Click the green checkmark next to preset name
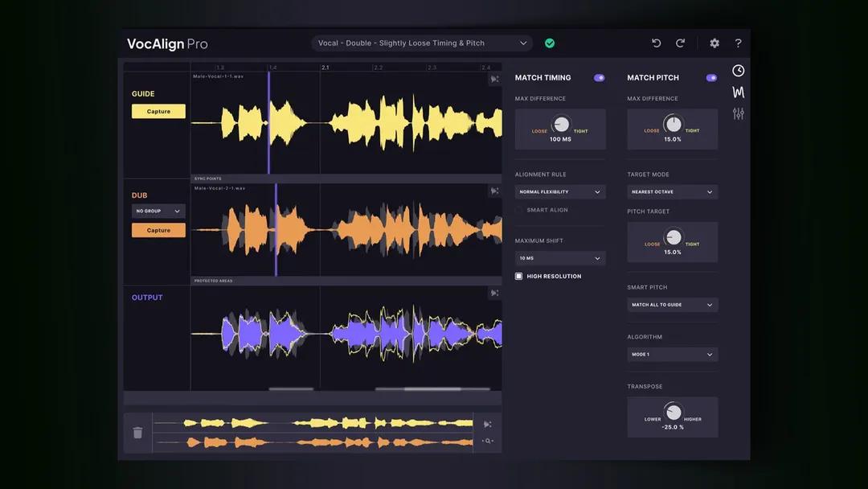Screen dimensions: 868x489 (x=551, y=42)
